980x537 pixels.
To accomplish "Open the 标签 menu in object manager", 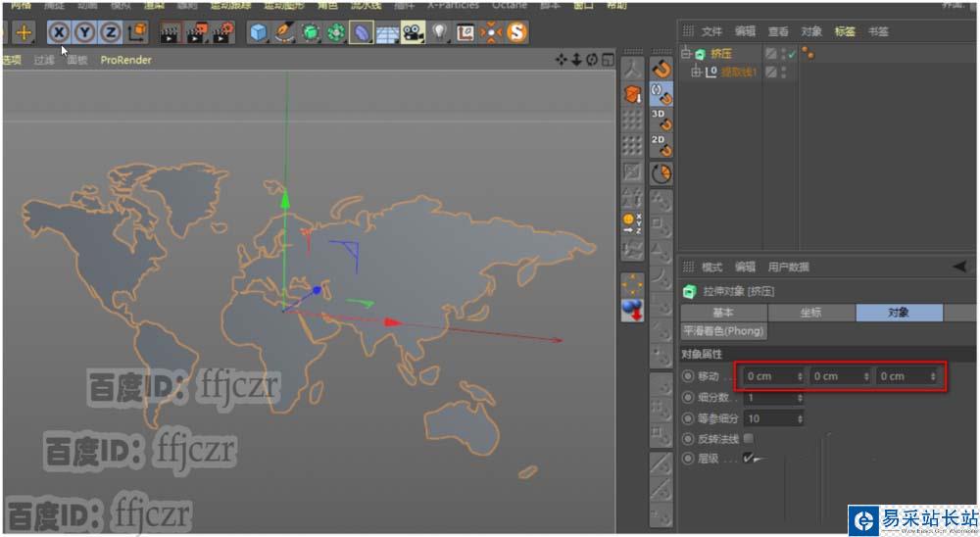I will point(845,31).
